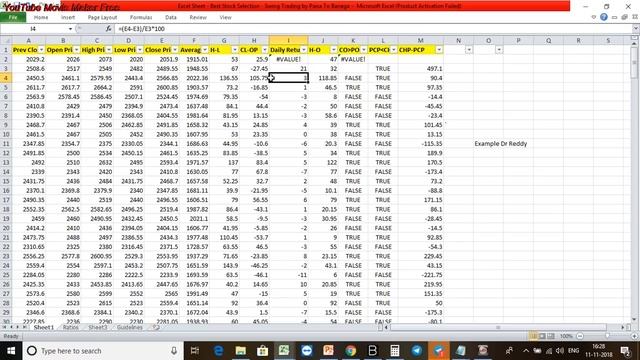Open the High Price filter dropdown
The width and height of the screenshot is (640, 360).
pyautogui.click(x=109, y=50)
